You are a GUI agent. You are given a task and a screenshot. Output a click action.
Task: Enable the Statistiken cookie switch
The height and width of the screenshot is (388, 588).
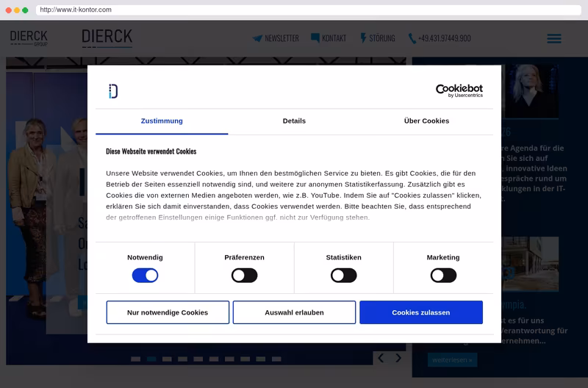(x=344, y=276)
